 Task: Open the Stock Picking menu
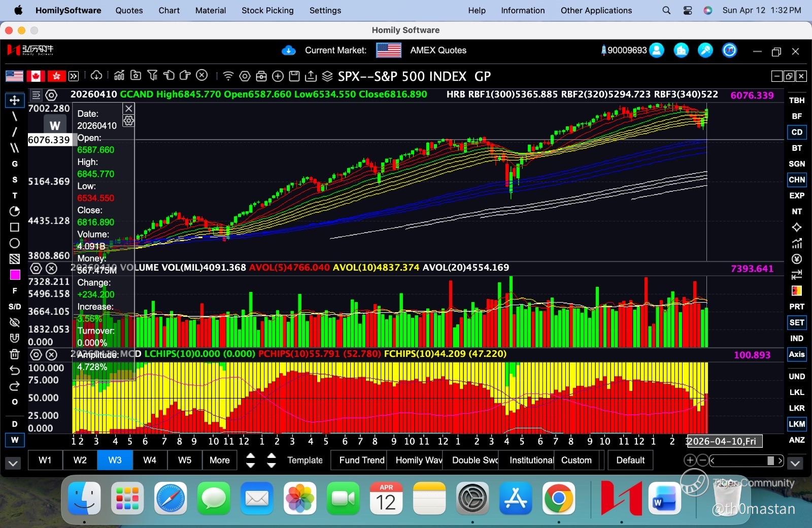(x=267, y=10)
